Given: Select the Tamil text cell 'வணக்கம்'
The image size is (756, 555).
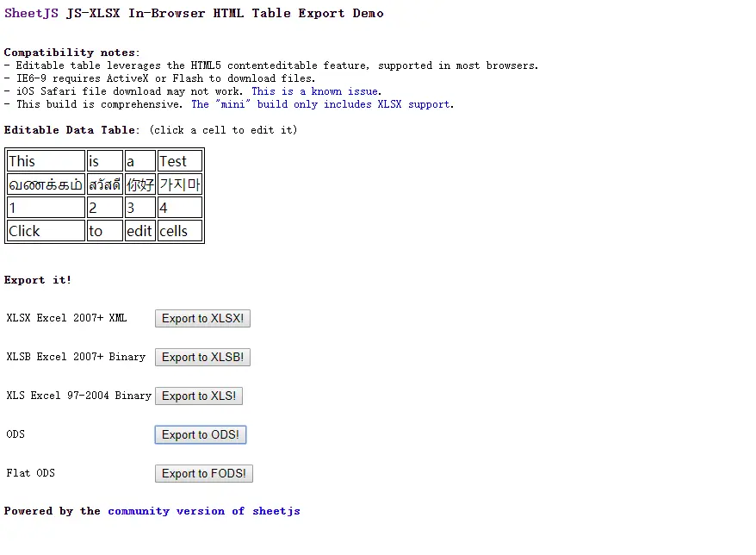Looking at the screenshot, I should [46, 184].
